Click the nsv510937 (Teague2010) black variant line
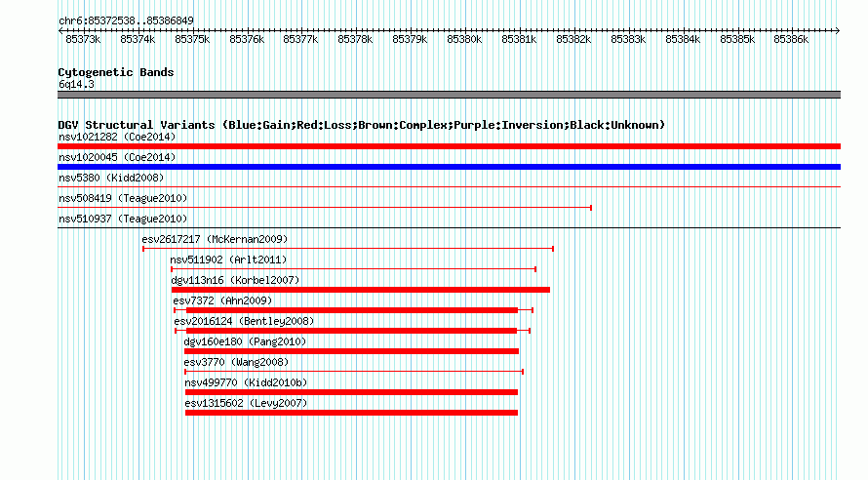The height and width of the screenshot is (480, 868). pyautogui.click(x=449, y=228)
